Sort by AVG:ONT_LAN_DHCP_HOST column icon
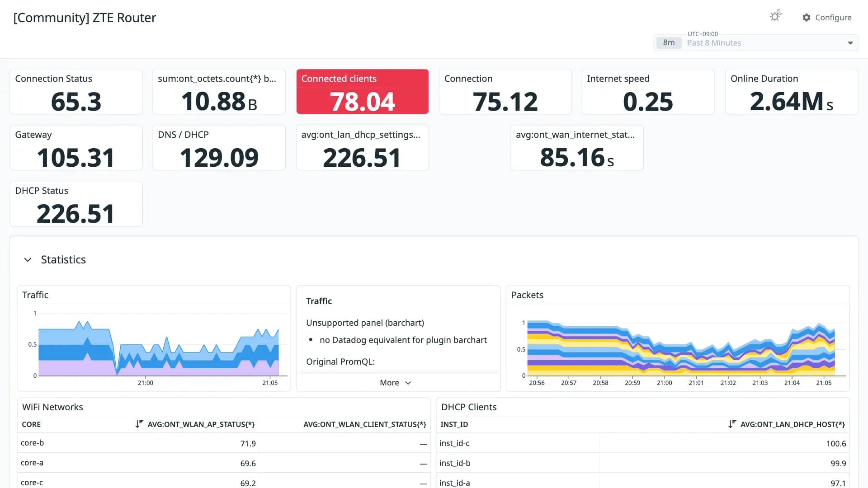Viewport: 868px width, 488px height. [x=732, y=424]
